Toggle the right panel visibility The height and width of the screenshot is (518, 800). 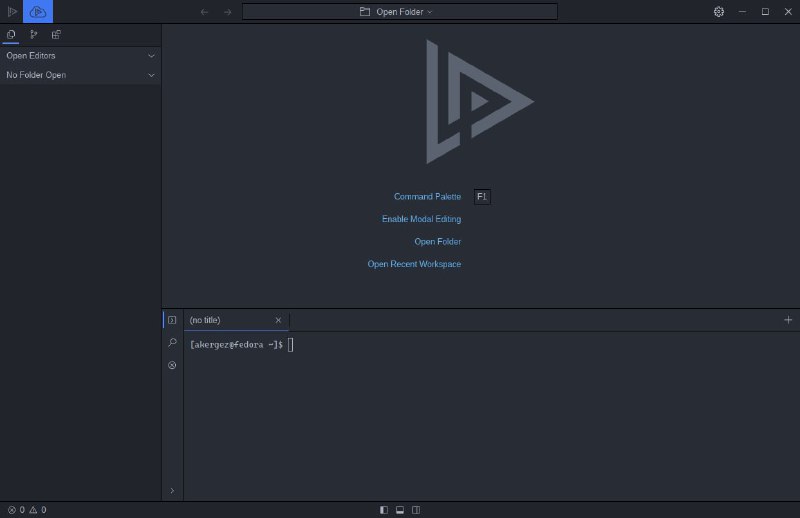point(416,510)
